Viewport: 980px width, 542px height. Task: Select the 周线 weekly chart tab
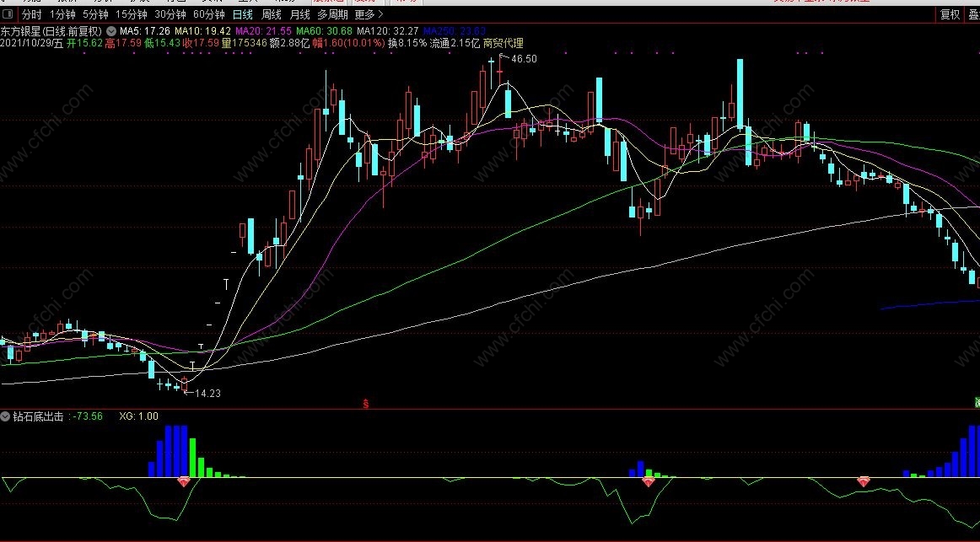coord(272,14)
